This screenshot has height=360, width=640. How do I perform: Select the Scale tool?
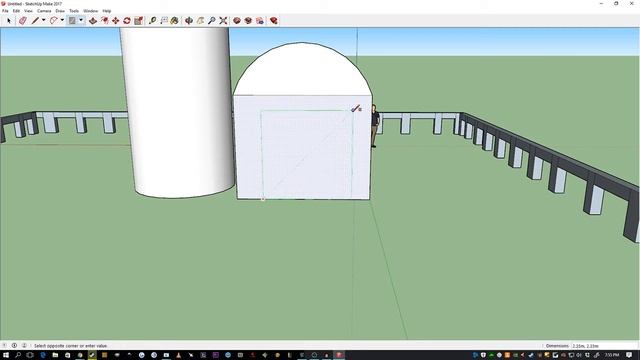coord(138,20)
